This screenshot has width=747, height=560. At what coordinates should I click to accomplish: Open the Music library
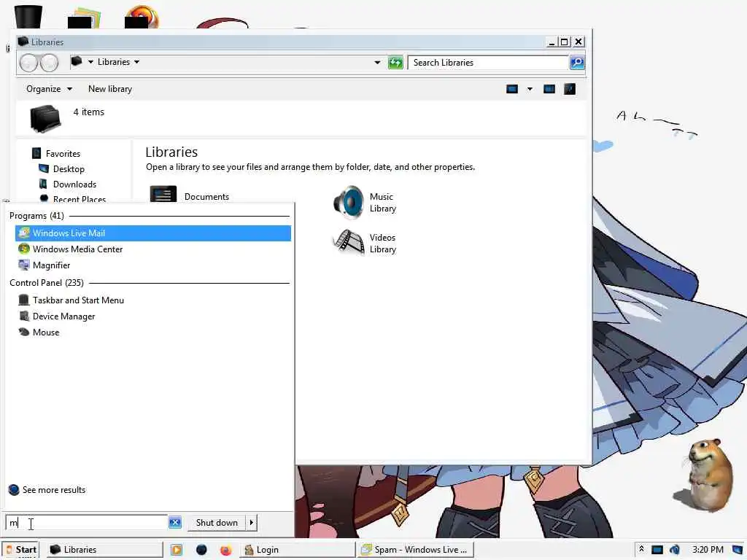coord(365,203)
